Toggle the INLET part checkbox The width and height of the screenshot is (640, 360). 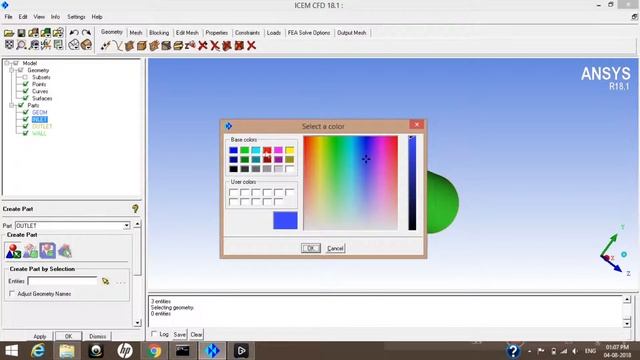25,119
